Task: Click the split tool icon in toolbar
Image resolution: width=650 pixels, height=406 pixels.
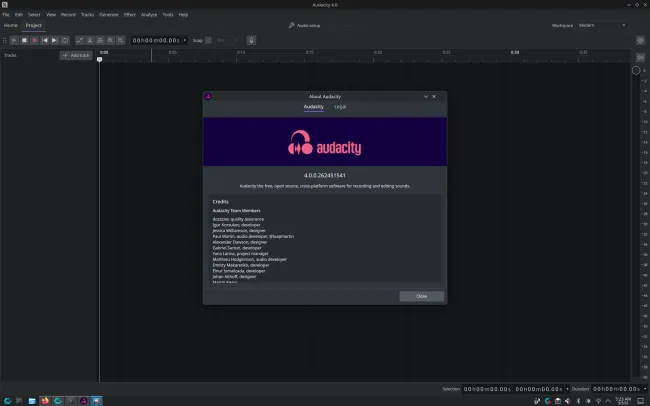Action: tap(90, 40)
